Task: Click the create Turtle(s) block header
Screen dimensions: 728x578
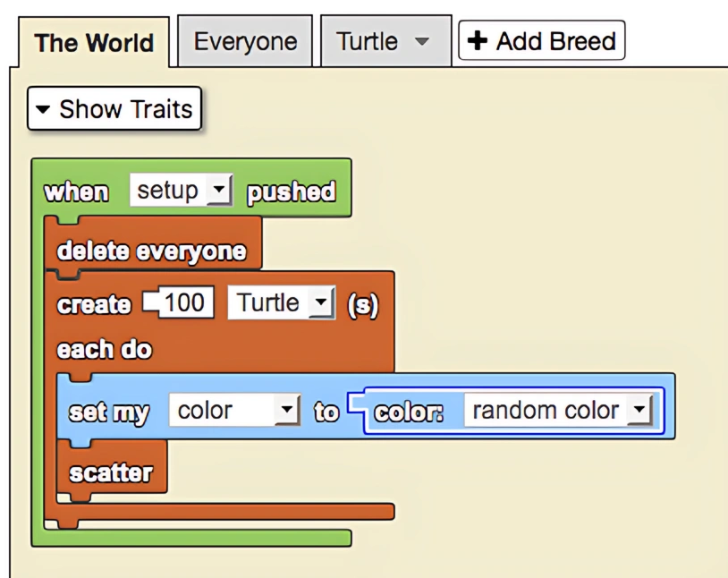Action: pos(93,304)
